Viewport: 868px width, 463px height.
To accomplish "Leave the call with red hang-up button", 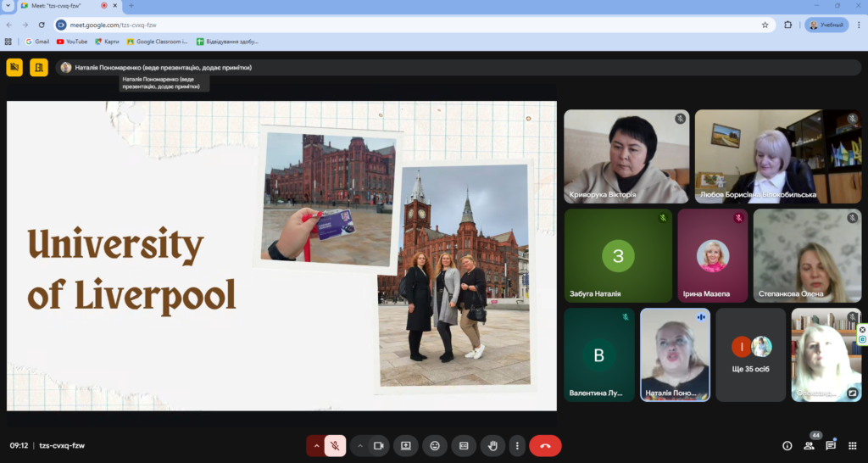I will coord(545,445).
